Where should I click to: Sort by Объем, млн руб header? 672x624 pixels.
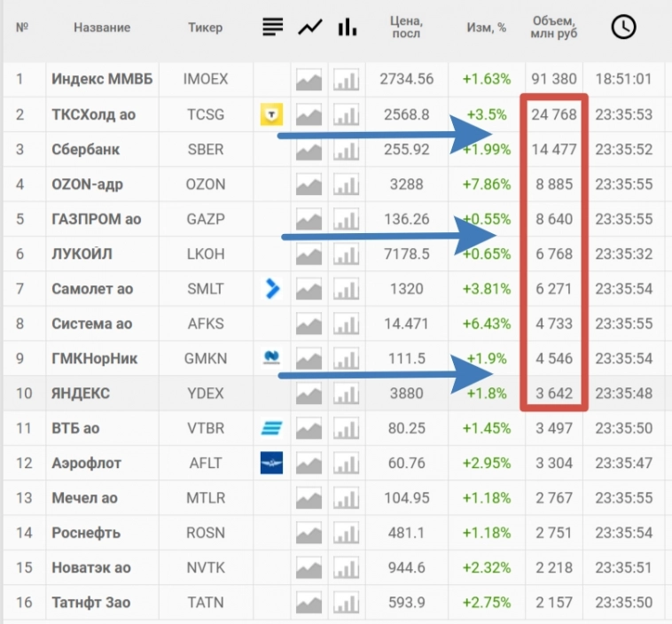pos(554,27)
